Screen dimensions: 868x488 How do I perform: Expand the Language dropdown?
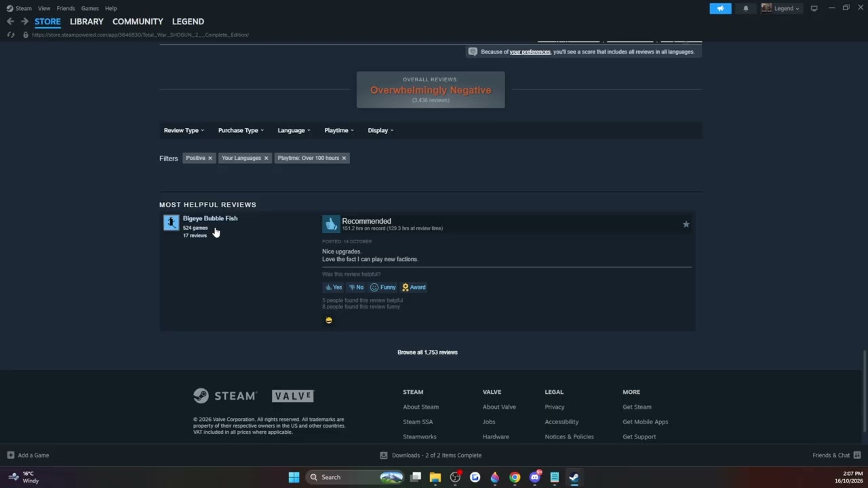(294, 130)
